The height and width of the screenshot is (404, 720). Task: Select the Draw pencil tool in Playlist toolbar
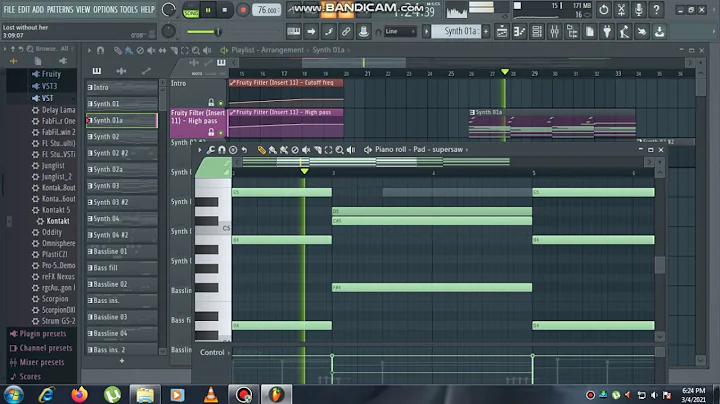(118, 50)
